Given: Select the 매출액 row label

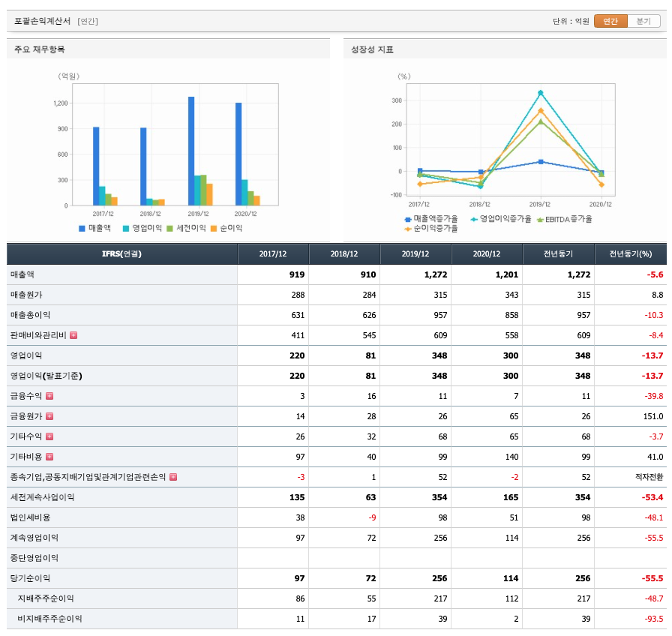Looking at the screenshot, I should coord(22,274).
